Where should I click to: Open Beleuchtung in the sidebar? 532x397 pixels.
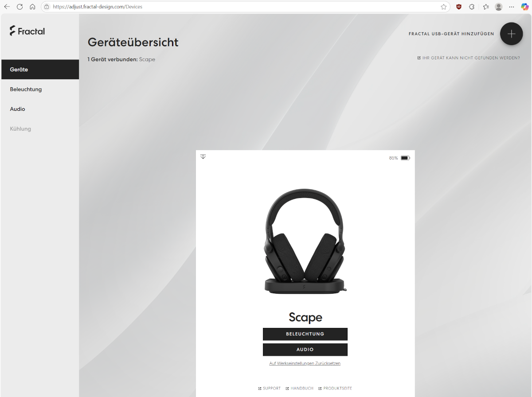[x=40, y=89]
